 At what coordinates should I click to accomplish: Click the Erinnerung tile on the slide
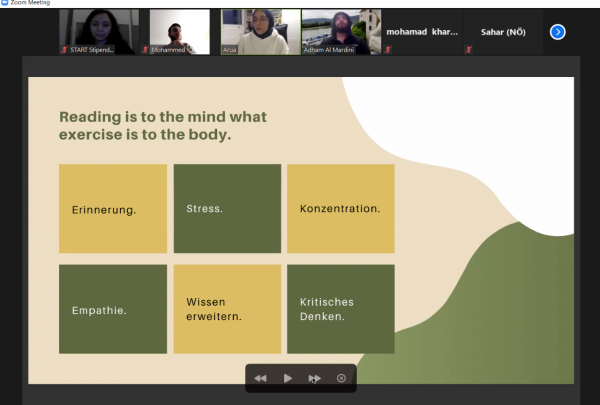(x=113, y=208)
